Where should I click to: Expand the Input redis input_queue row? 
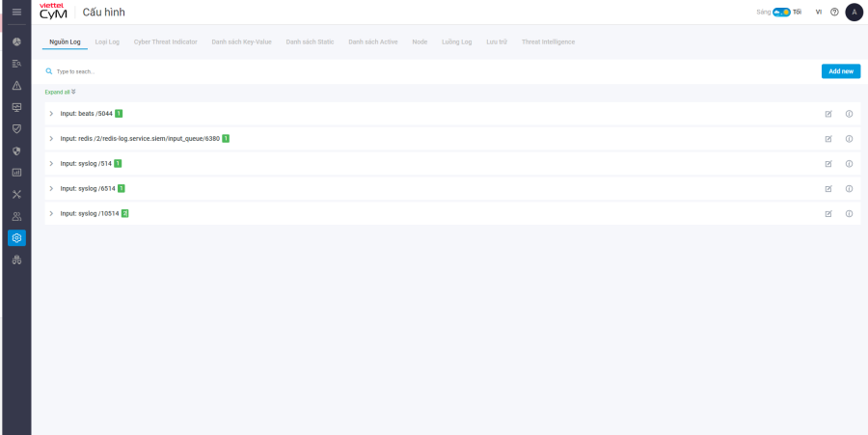tap(51, 139)
